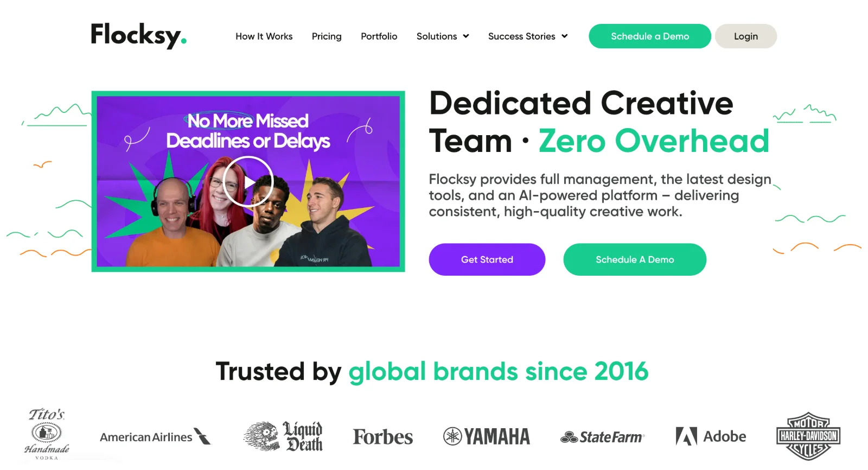The width and height of the screenshot is (868, 470).
Task: Go to How It Works page
Action: point(264,36)
